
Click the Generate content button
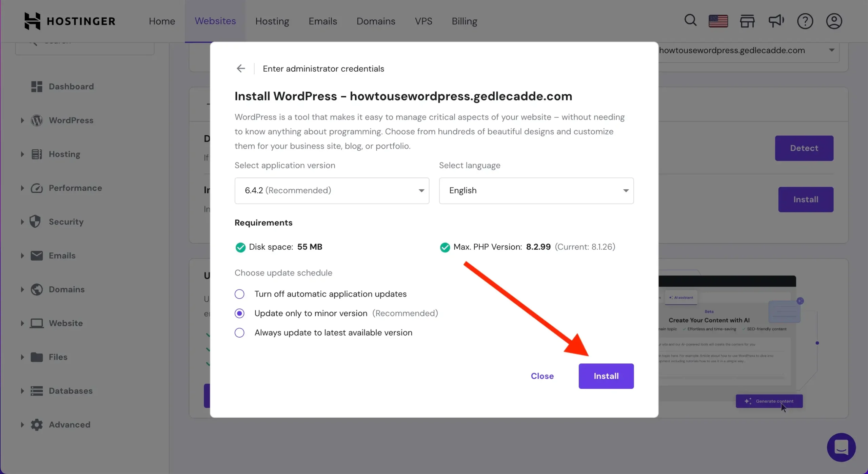click(x=769, y=401)
